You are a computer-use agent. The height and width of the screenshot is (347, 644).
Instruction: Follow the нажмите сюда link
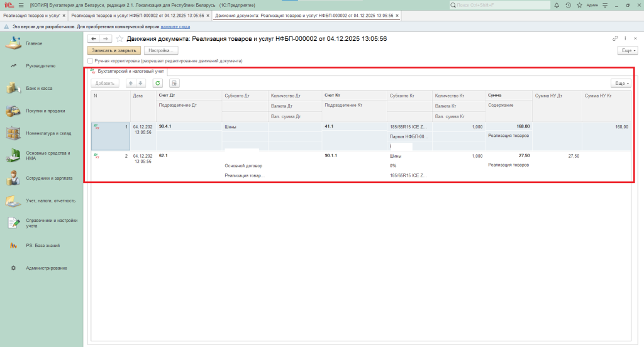pos(175,27)
